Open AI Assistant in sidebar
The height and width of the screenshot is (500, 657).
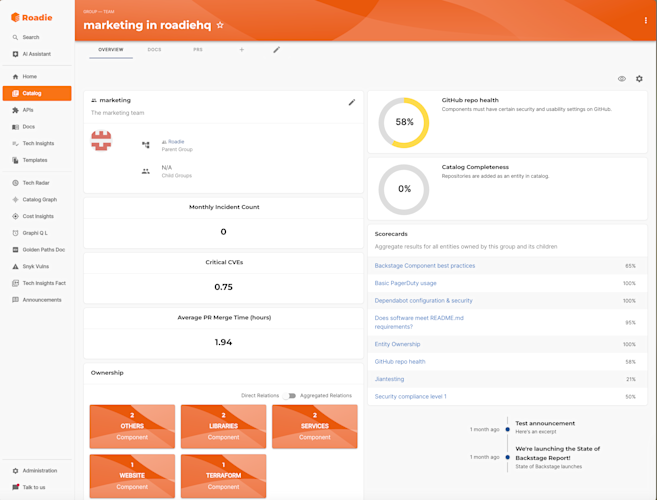(37, 54)
